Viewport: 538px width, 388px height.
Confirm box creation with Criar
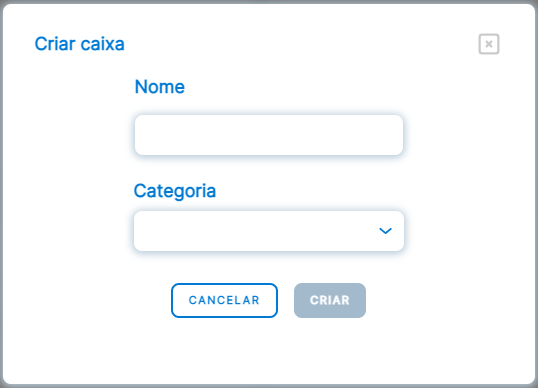(x=330, y=300)
